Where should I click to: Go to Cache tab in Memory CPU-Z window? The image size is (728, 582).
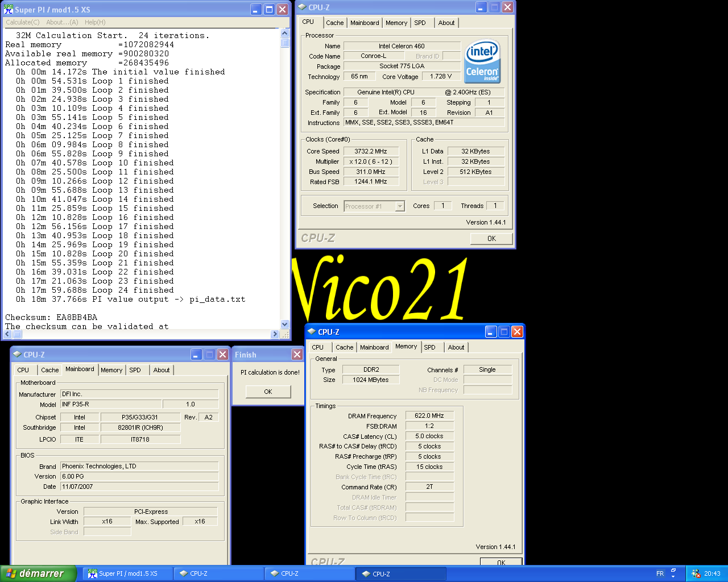pyautogui.click(x=345, y=347)
